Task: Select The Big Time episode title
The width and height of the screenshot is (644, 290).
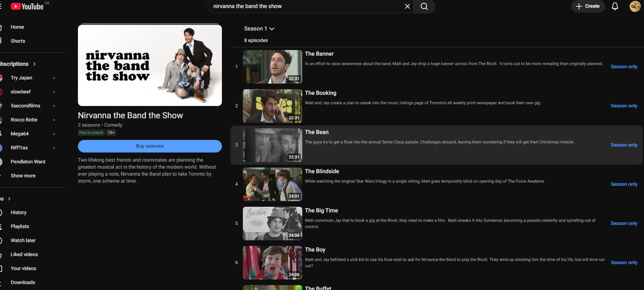Action: coord(321,210)
